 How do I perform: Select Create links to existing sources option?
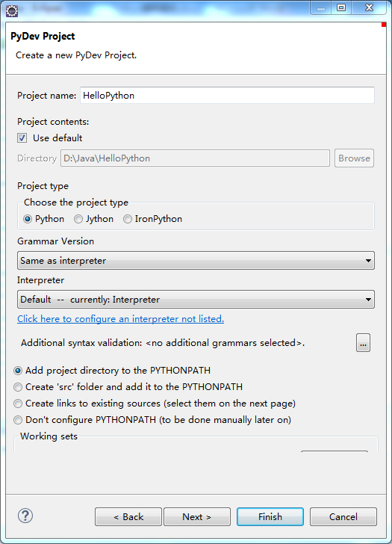(18, 404)
